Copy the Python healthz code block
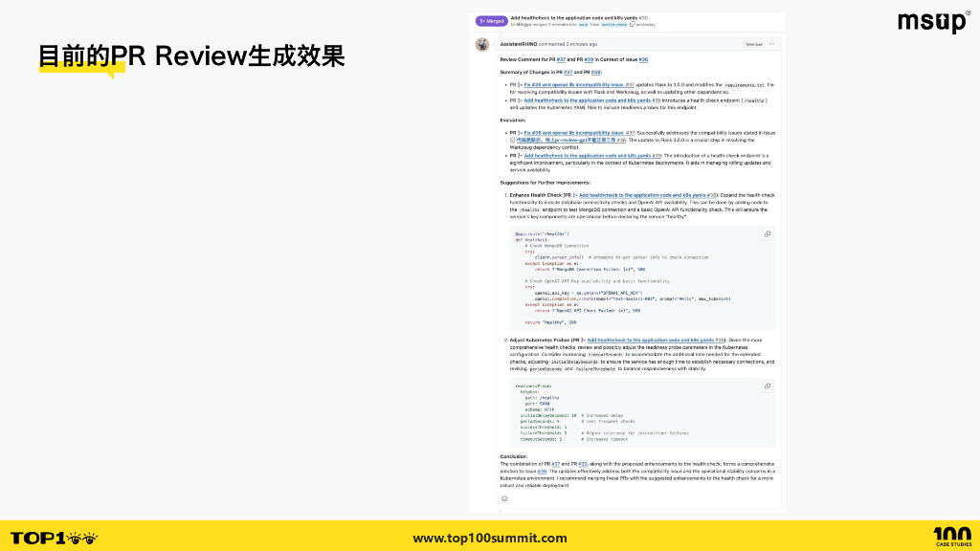 point(768,234)
